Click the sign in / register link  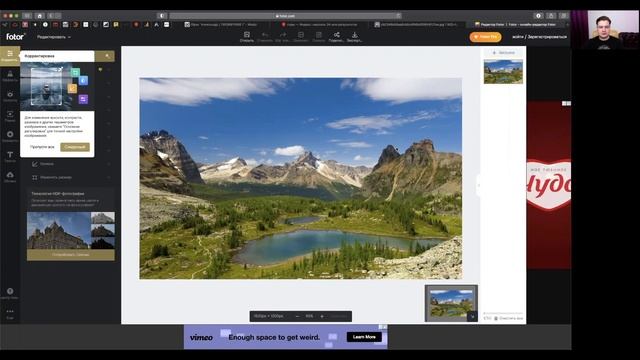click(539, 37)
